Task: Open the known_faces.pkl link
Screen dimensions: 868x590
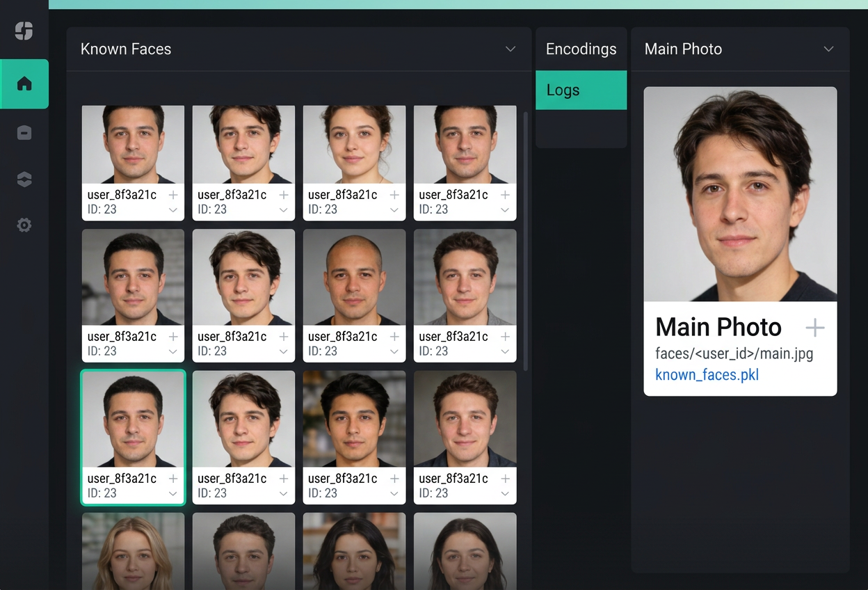Action: click(707, 374)
